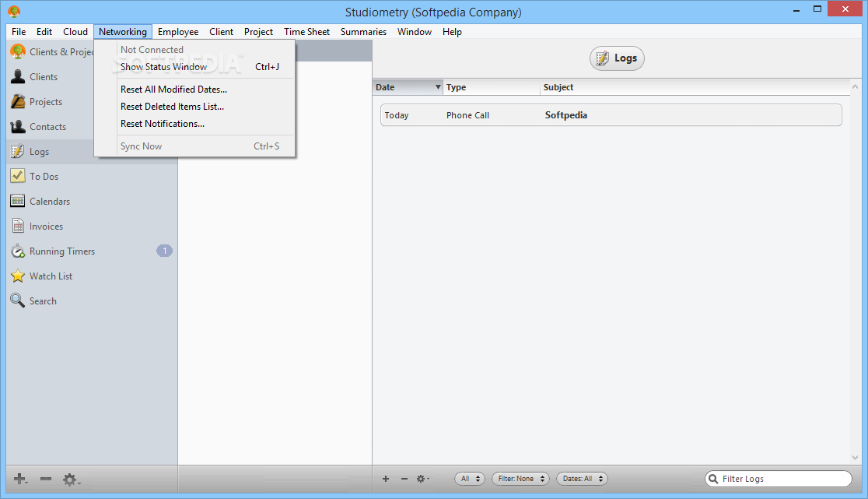The width and height of the screenshot is (868, 499).
Task: Click the Clients & Projects tree icon
Action: coord(18,51)
